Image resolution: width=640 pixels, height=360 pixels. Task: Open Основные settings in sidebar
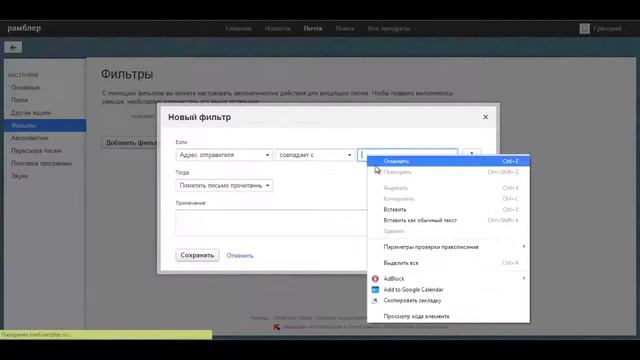click(x=25, y=87)
